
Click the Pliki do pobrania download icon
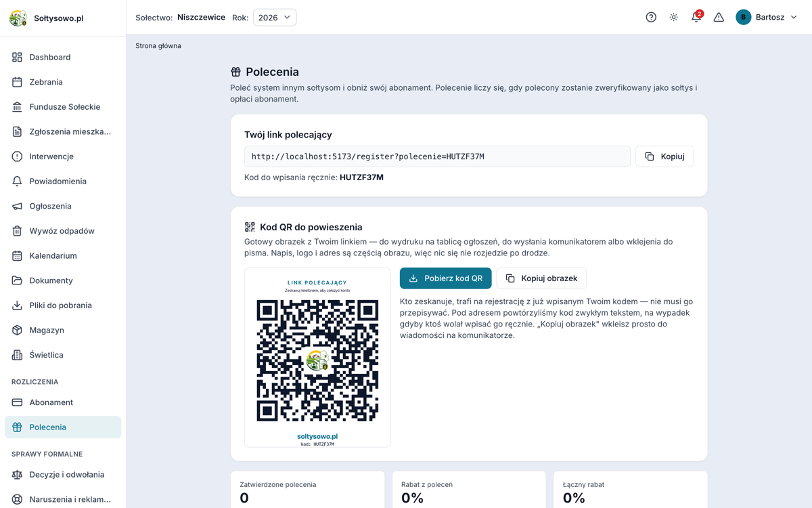17,305
